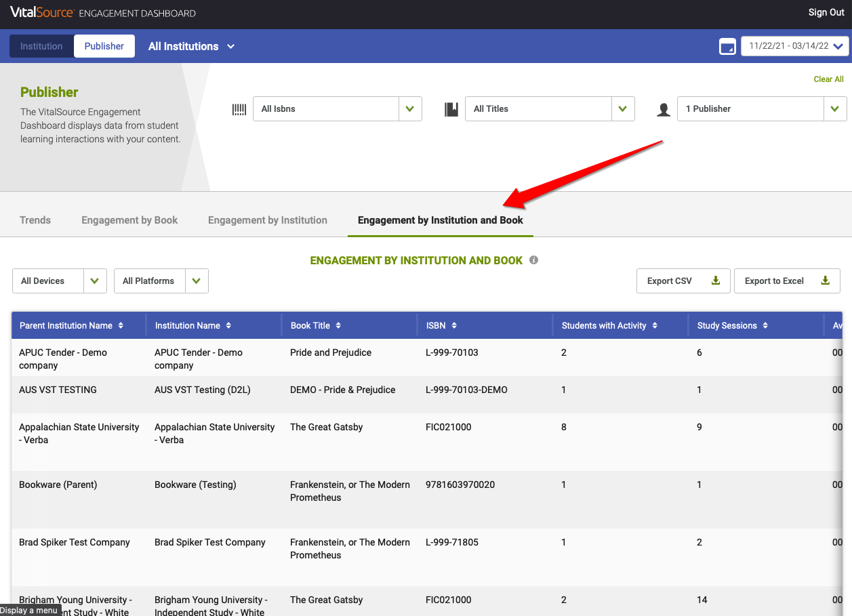This screenshot has height=616, width=852.
Task: Sort by Institution Name column arrows
Action: tap(228, 326)
